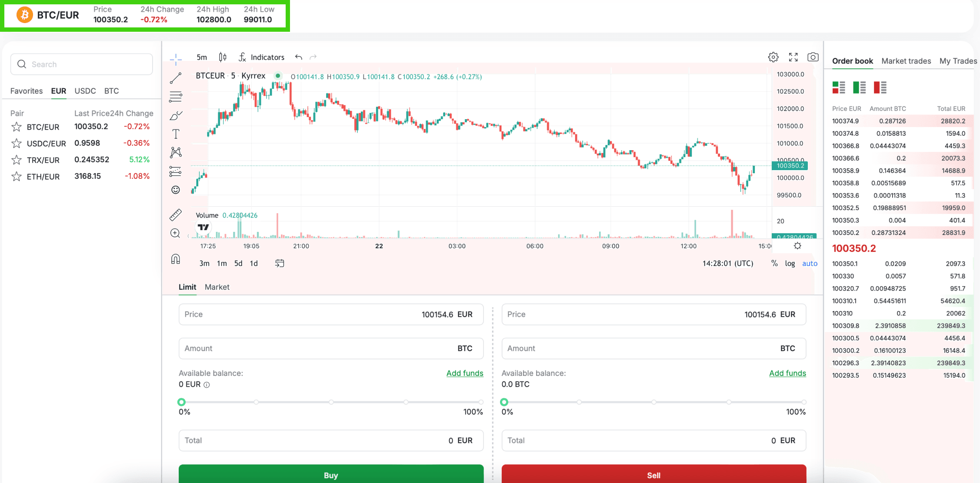Viewport: 980px width, 483px height.
Task: Toggle log scale mode
Action: 790,263
